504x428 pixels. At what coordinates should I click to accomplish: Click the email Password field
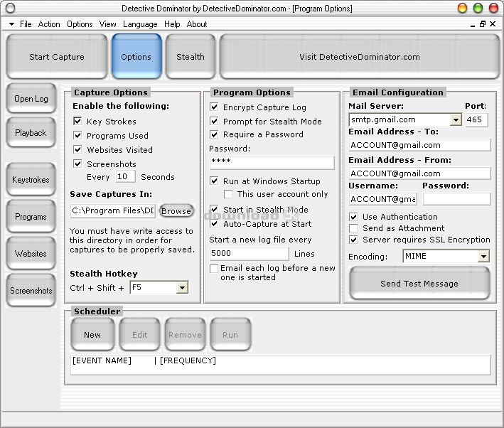(457, 199)
